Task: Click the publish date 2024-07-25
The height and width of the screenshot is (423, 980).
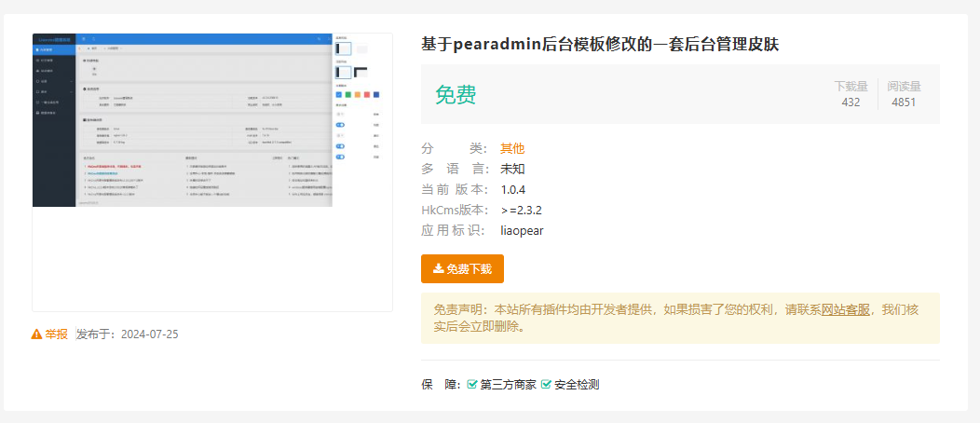Action: pos(150,334)
